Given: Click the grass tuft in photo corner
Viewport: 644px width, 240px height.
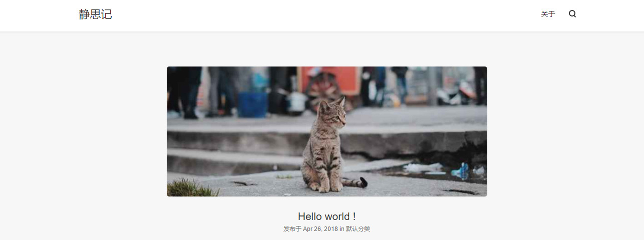Looking at the screenshot, I should (191, 188).
